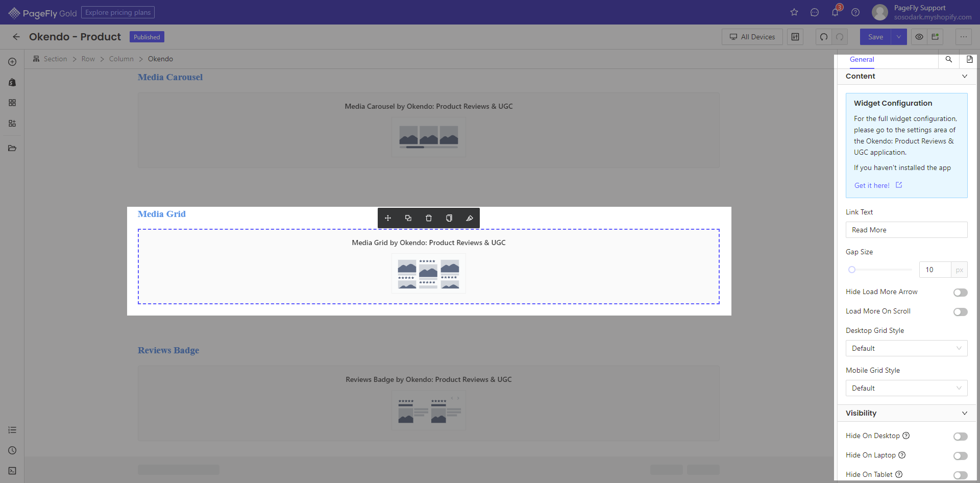Toggle Hide On Tablet switch
The height and width of the screenshot is (483, 980).
[961, 475]
